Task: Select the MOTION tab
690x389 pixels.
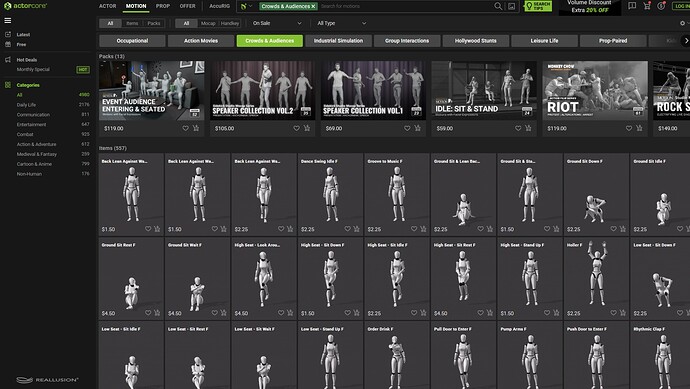Action: (136, 6)
